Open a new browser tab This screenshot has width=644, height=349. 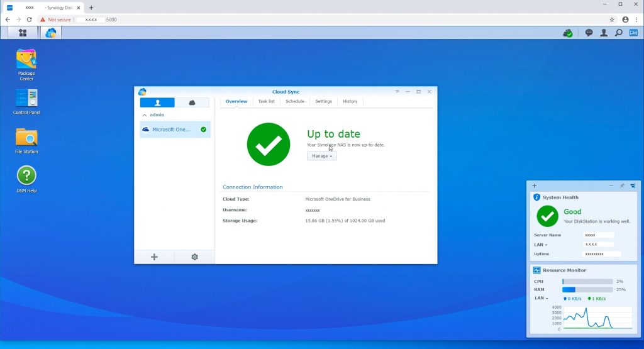coord(91,8)
